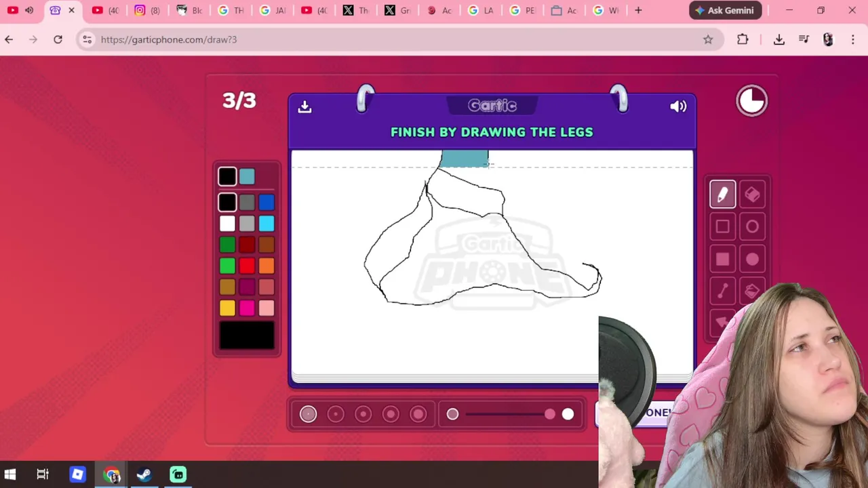Switch to the Instagram tab
This screenshot has height=488, width=868.
(x=147, y=10)
